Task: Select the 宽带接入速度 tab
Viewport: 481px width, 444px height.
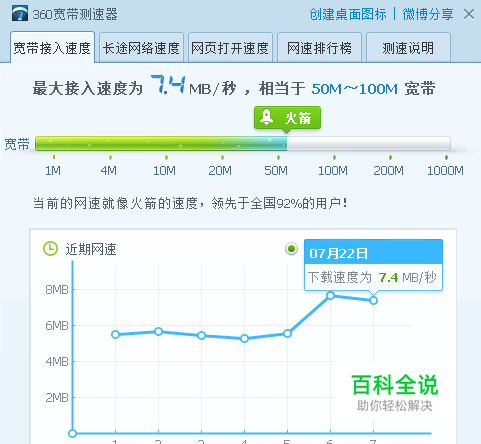Action: click(52, 48)
